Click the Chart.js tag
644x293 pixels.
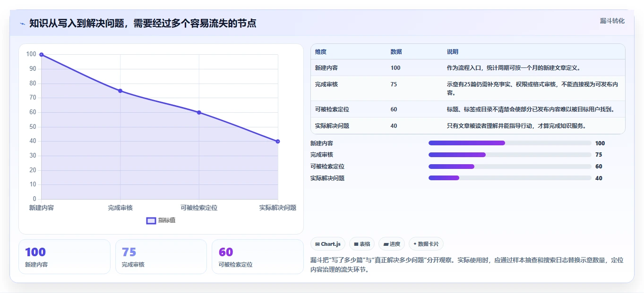click(328, 244)
